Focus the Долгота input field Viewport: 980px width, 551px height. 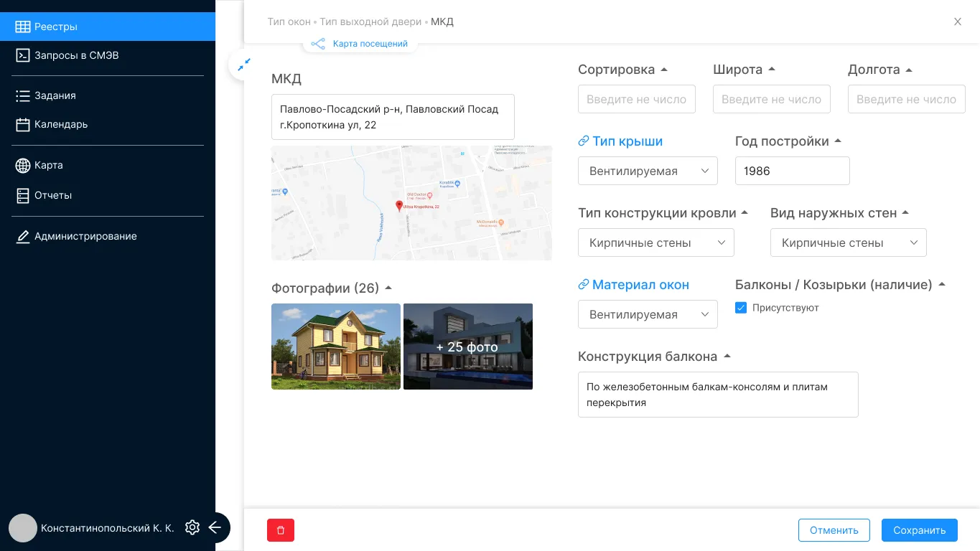[x=907, y=99]
